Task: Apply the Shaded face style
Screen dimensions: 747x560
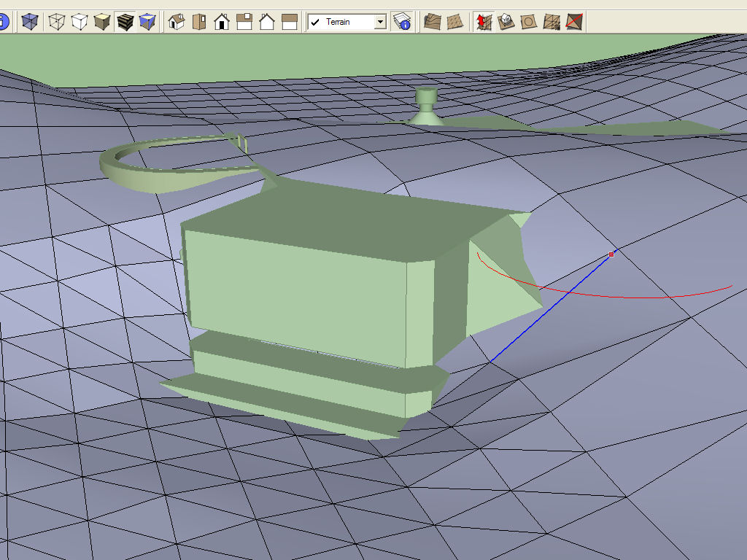Action: [101, 22]
